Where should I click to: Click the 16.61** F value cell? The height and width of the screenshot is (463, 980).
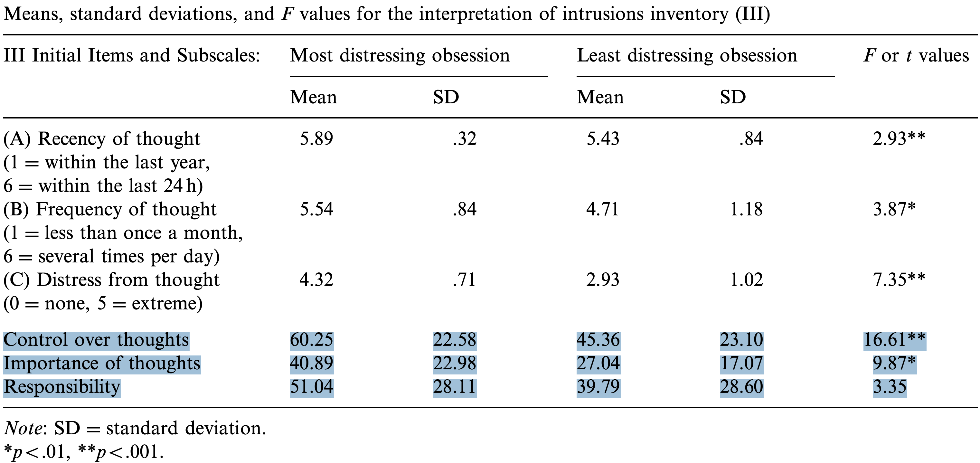894,340
